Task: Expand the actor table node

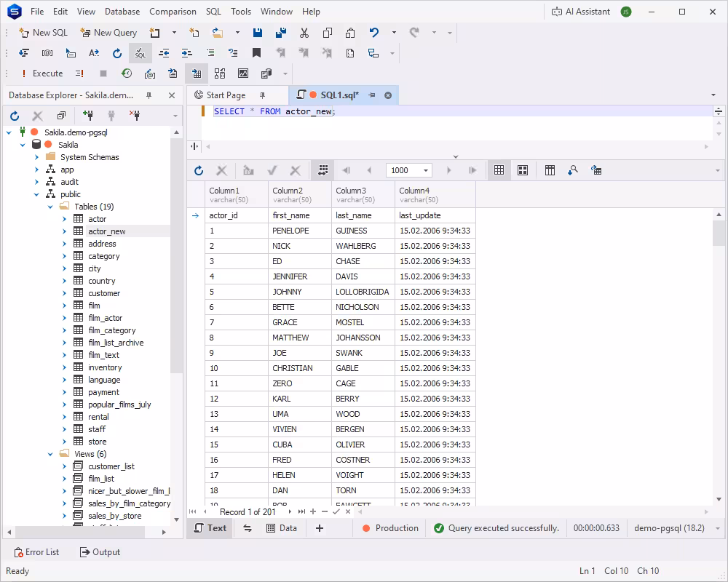Action: pyautogui.click(x=64, y=219)
